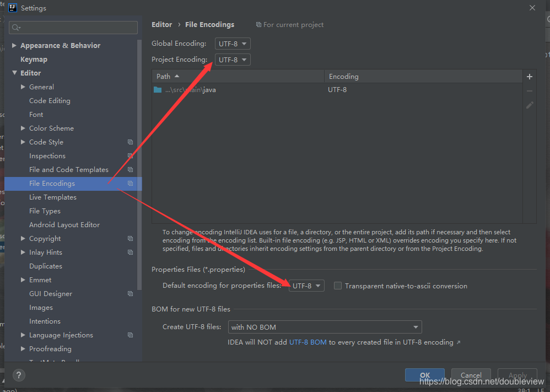Click the search magnifier icon
The image size is (550, 392).
(x=16, y=28)
